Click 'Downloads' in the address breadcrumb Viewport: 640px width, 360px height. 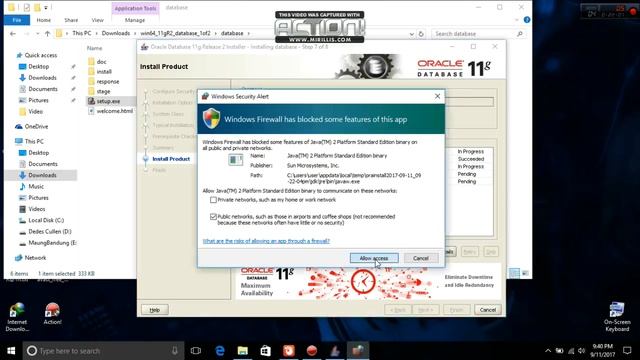116,33
